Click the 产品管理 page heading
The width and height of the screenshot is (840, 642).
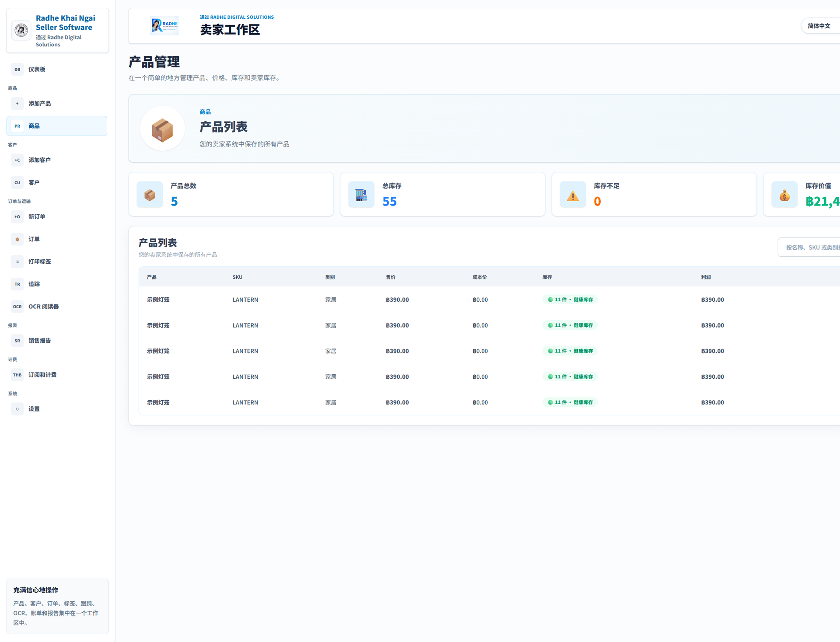click(154, 62)
